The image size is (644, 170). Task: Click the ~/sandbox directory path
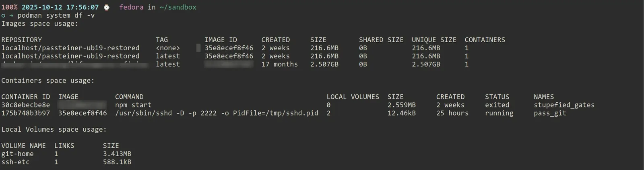pyautogui.click(x=178, y=7)
